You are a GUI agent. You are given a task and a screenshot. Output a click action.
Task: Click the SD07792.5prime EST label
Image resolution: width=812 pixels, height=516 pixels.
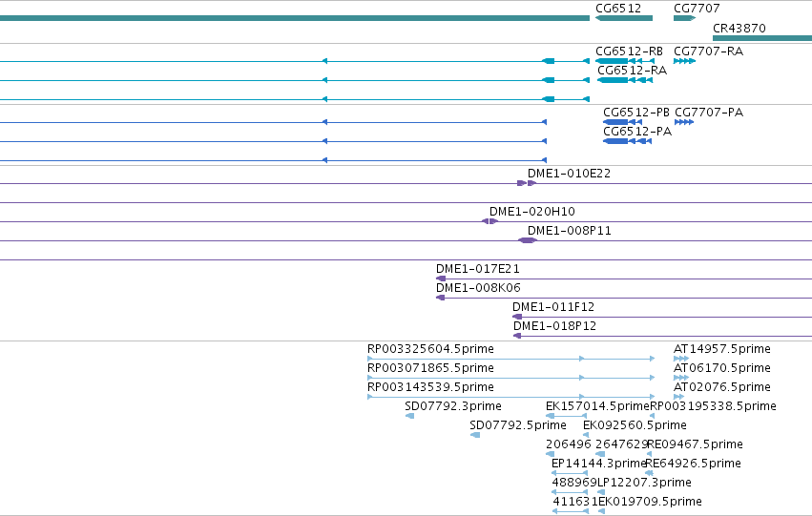tap(518, 426)
